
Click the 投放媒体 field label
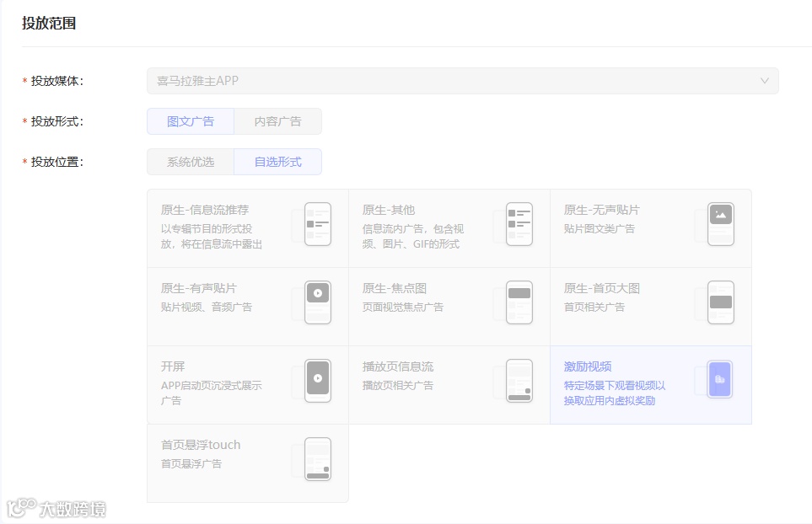[x=56, y=81]
